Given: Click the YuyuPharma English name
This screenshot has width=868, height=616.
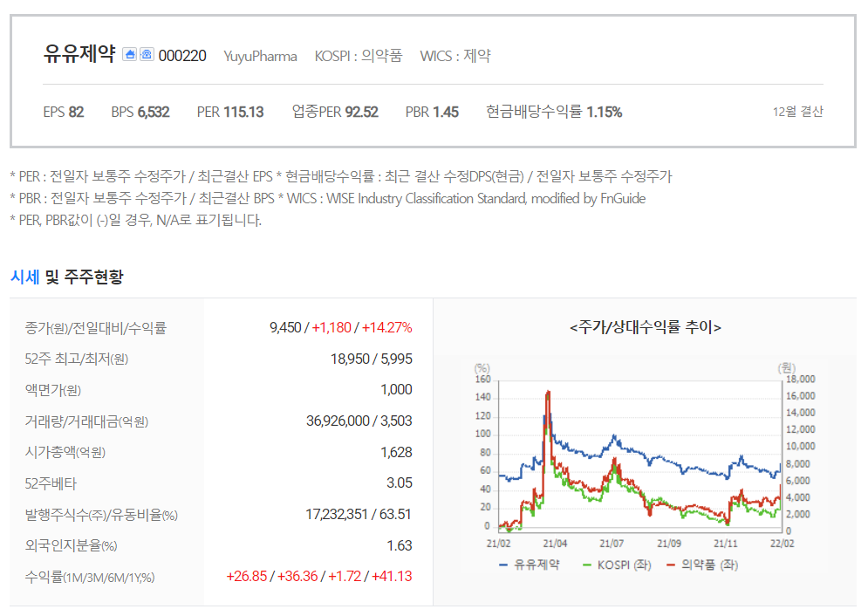Looking at the screenshot, I should click(260, 57).
